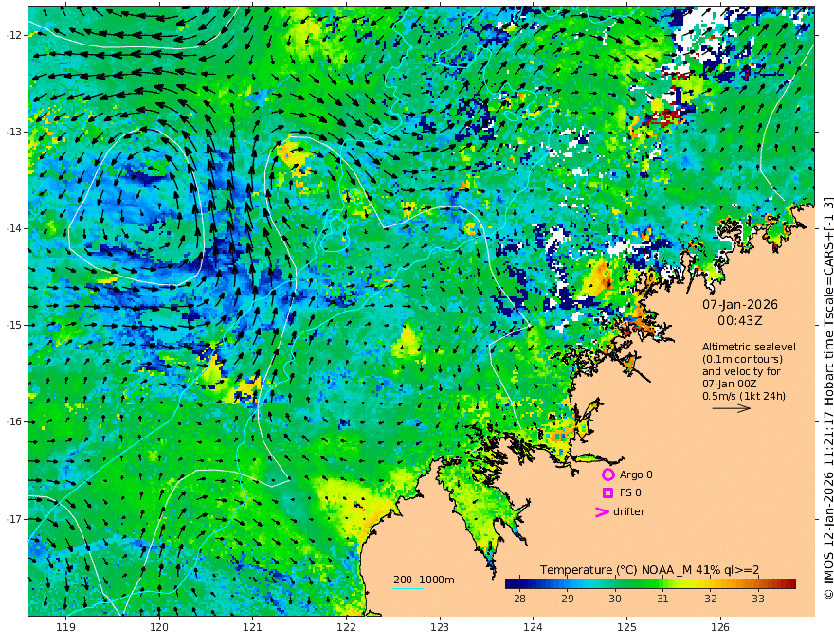Click the magenta drifter arrowhead legend icon
The image size is (834, 644).
click(x=602, y=511)
